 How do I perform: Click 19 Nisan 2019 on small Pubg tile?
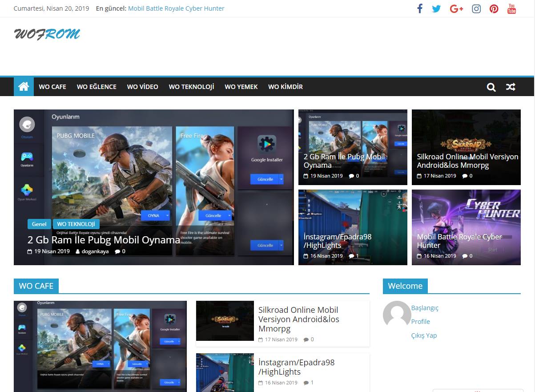(323, 176)
